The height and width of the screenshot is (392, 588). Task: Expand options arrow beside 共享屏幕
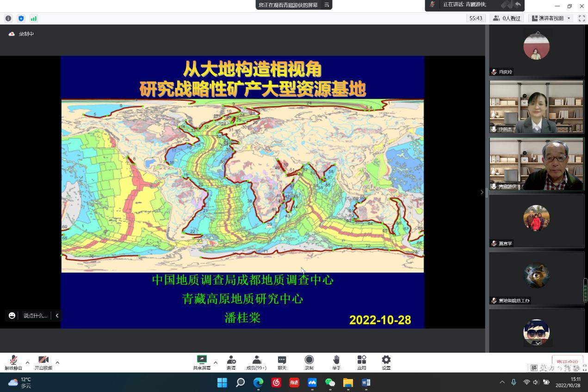tap(216, 362)
